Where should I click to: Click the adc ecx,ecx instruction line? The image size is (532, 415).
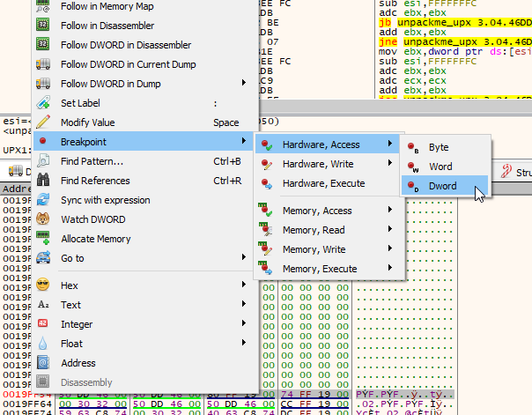coord(412,81)
